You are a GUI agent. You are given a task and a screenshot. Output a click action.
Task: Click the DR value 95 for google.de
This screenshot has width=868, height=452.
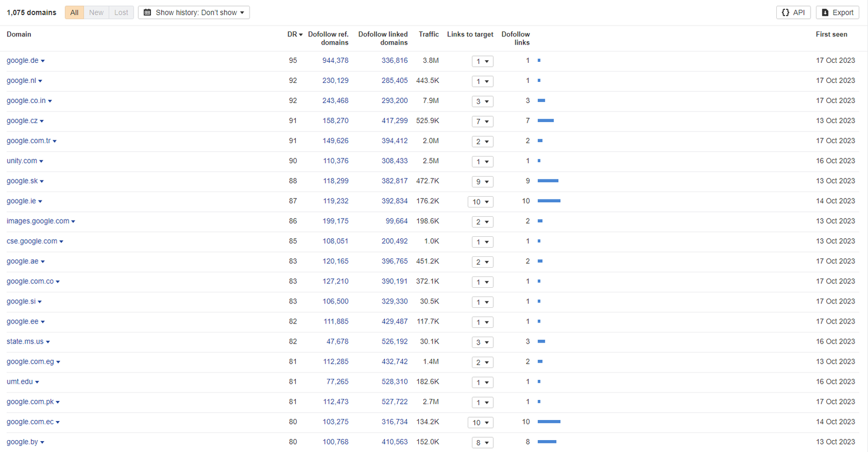[293, 61]
